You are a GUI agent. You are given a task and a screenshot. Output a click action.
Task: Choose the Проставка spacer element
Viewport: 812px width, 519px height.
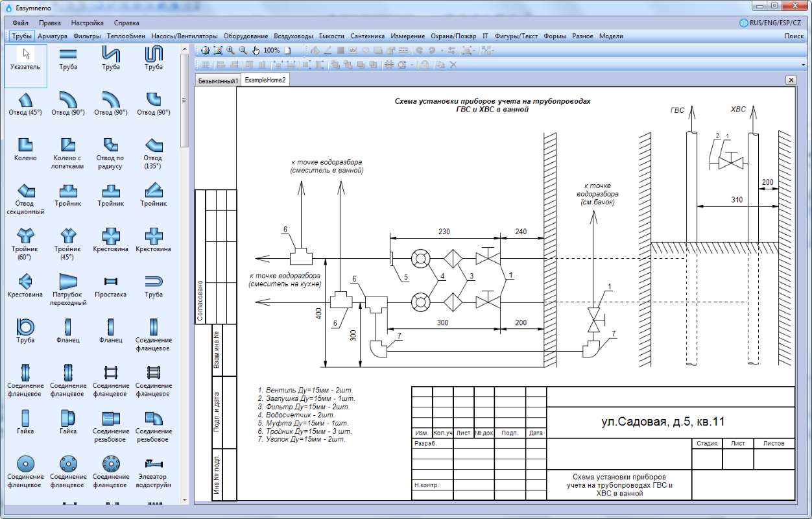(111, 284)
